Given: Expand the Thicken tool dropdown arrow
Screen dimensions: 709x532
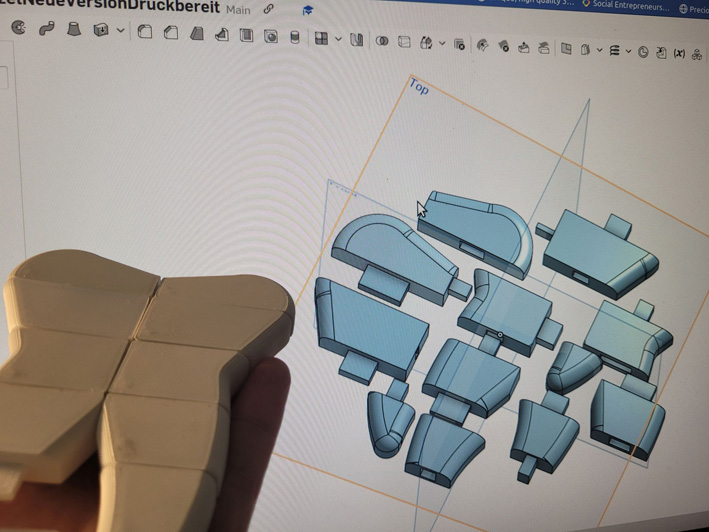Looking at the screenshot, I should click(x=121, y=31).
